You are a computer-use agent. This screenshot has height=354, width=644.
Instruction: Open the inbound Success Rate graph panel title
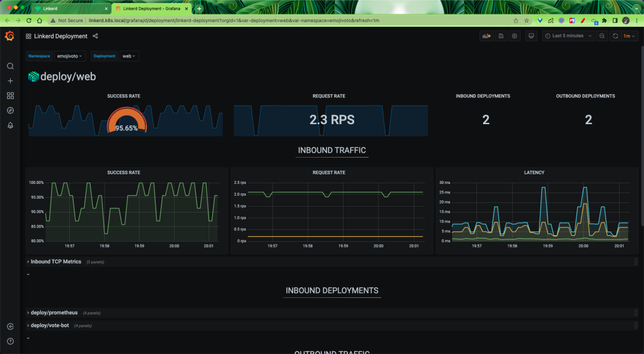click(x=123, y=173)
